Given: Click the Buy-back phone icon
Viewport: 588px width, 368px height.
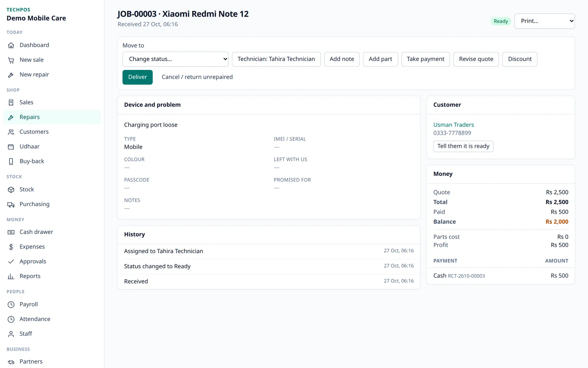Looking at the screenshot, I should 11,162.
